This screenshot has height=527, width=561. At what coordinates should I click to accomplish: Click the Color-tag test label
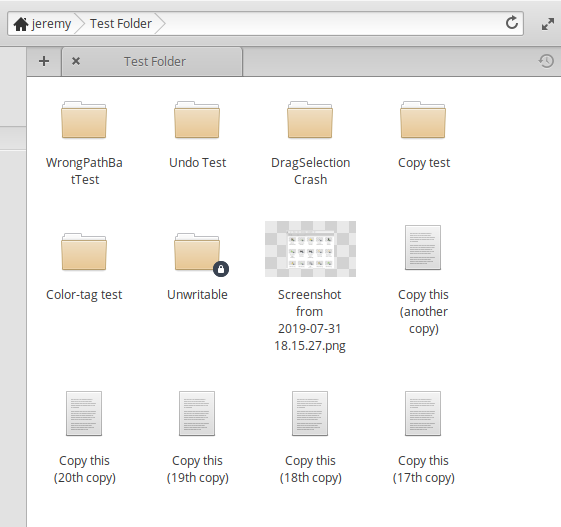[84, 295]
